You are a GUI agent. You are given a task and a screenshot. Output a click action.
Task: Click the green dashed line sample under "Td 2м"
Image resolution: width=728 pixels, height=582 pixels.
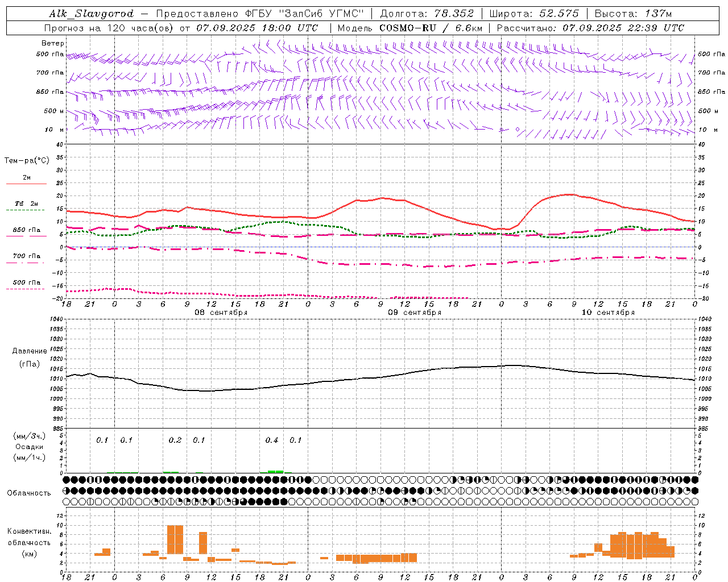26,210
